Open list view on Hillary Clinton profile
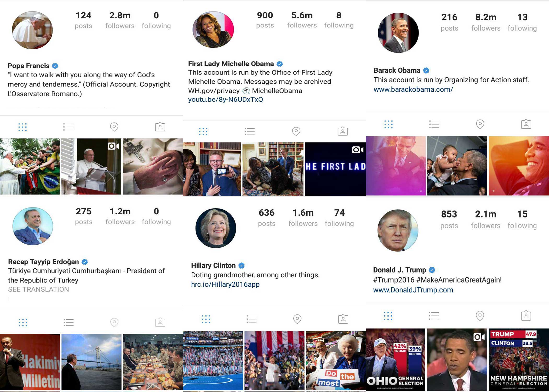 click(251, 319)
